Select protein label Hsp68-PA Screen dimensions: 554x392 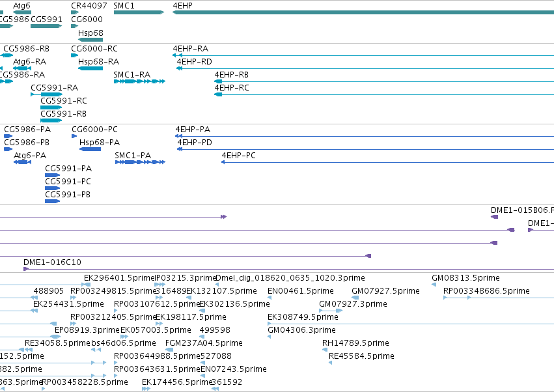tap(100, 143)
